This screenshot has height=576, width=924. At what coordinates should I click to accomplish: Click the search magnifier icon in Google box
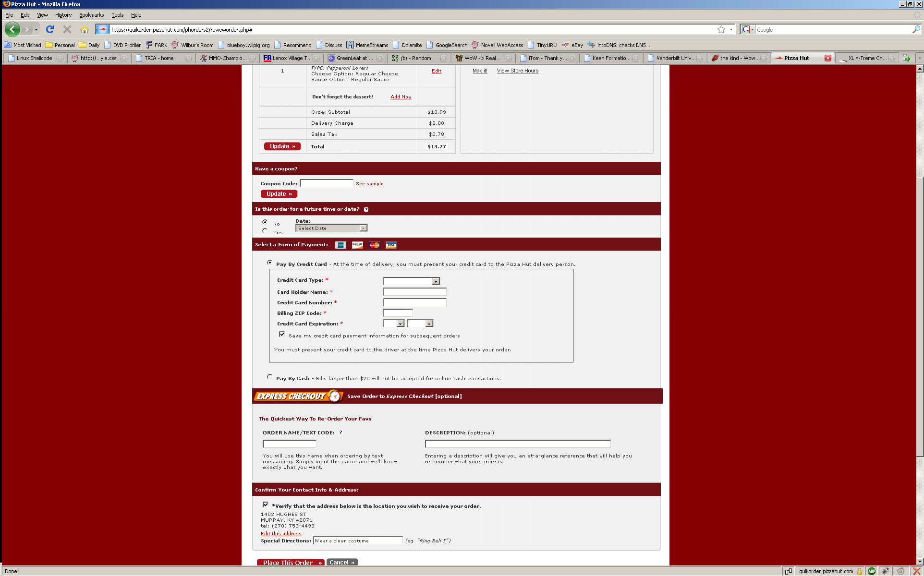[x=916, y=29]
